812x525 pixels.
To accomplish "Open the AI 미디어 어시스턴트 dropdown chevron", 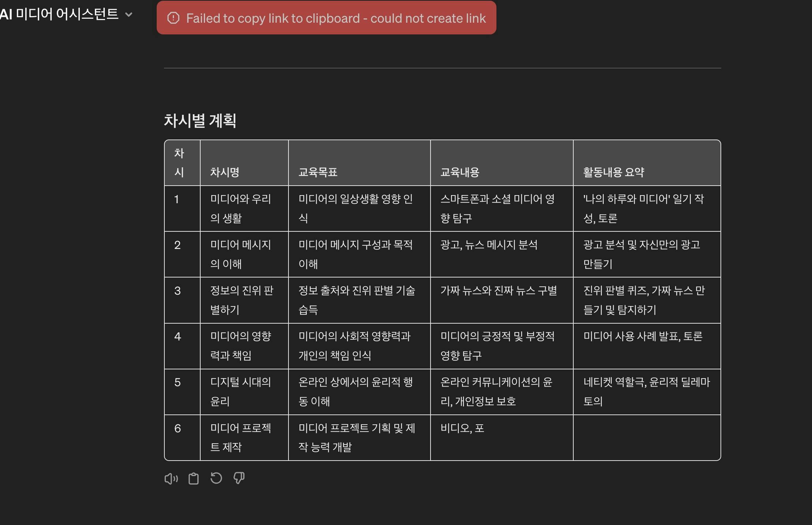I will click(128, 15).
